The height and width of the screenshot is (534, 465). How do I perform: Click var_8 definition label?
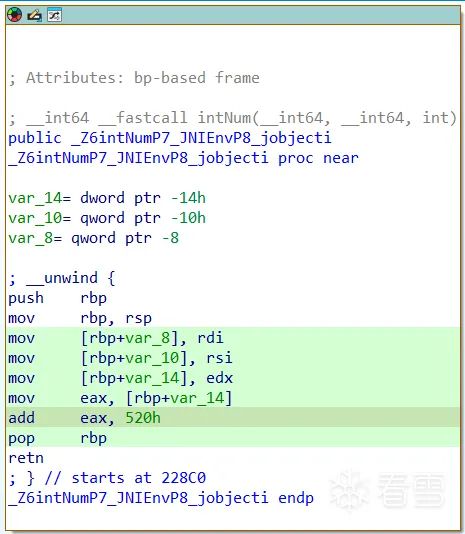point(31,238)
